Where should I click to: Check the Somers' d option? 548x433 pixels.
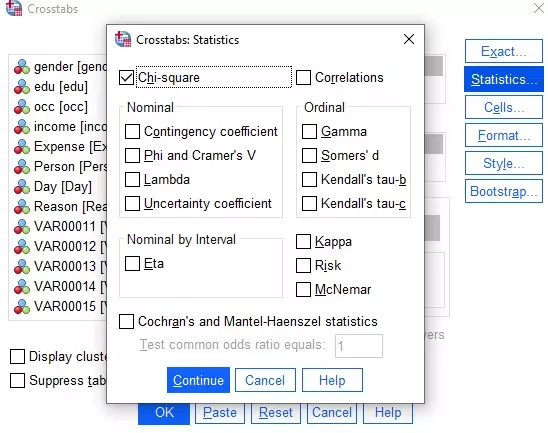(310, 156)
